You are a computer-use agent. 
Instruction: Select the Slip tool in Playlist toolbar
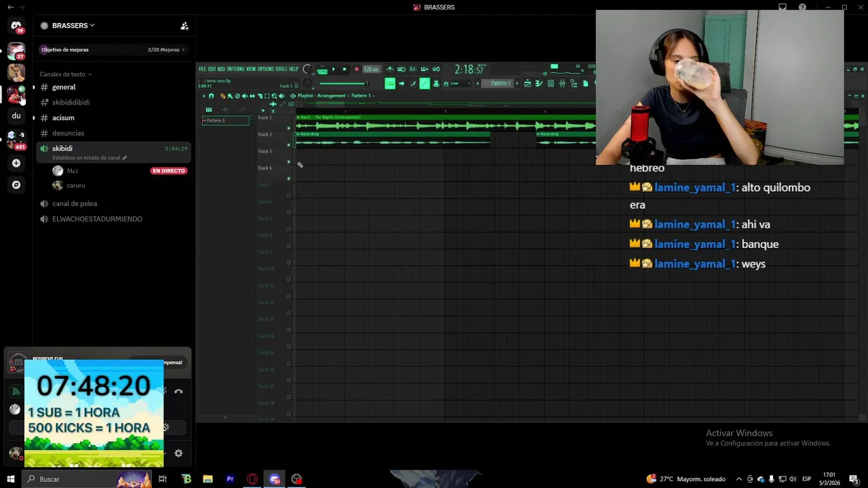[252, 96]
